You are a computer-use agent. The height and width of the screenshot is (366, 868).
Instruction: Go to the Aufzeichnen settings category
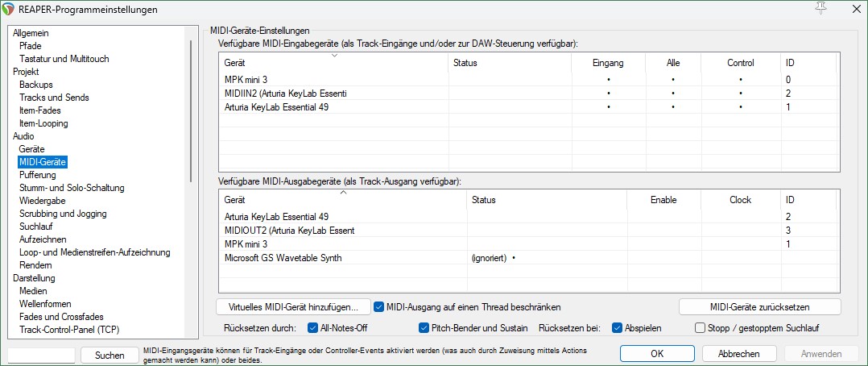pos(43,239)
